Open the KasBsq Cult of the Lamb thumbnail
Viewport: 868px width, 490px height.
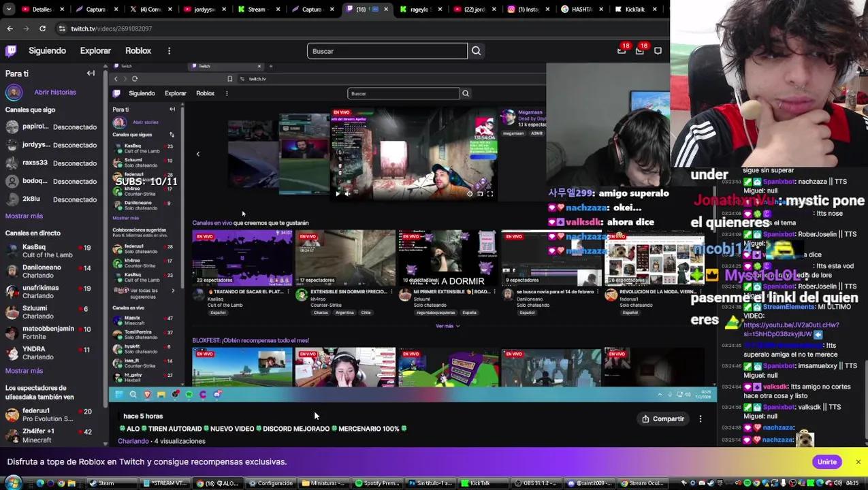(242, 258)
